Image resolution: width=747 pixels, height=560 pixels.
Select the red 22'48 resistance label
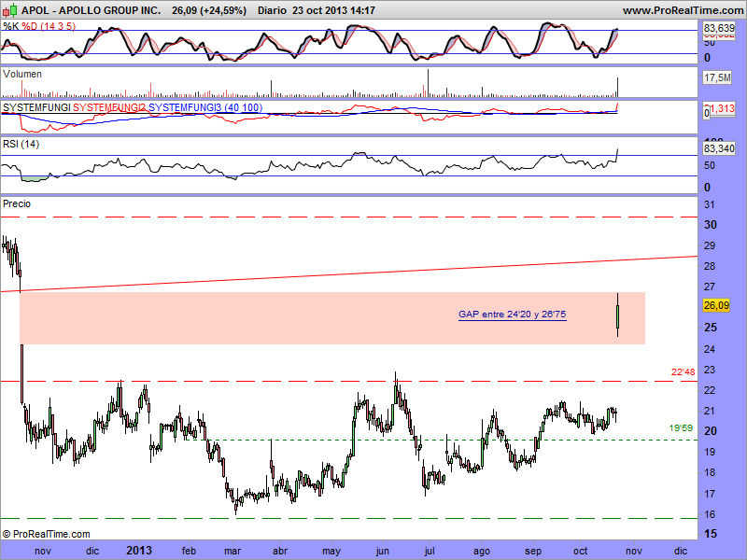(684, 371)
